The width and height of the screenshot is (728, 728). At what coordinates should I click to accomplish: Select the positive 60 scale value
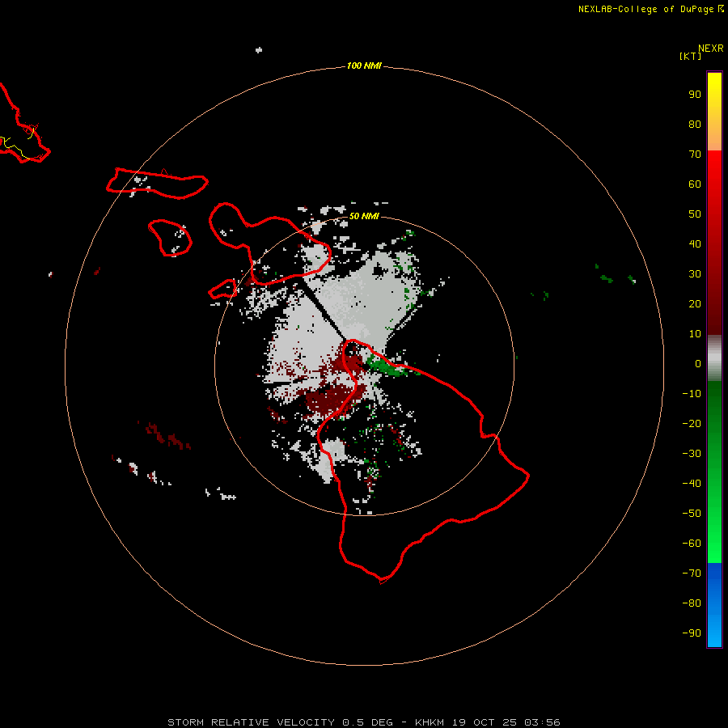click(695, 184)
